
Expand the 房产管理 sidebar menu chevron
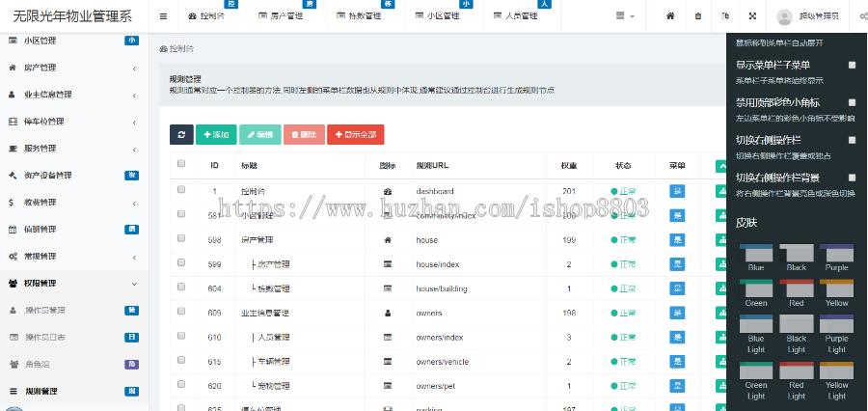point(134,68)
